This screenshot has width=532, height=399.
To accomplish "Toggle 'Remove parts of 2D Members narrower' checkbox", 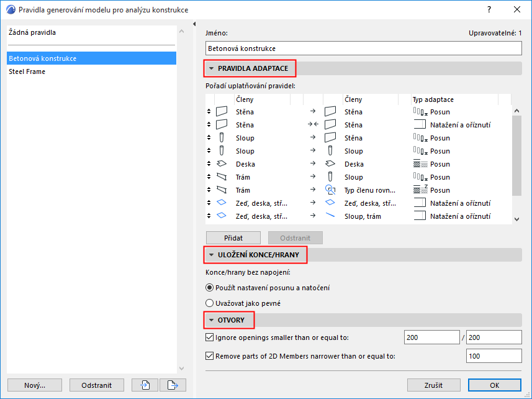I will (x=209, y=357).
